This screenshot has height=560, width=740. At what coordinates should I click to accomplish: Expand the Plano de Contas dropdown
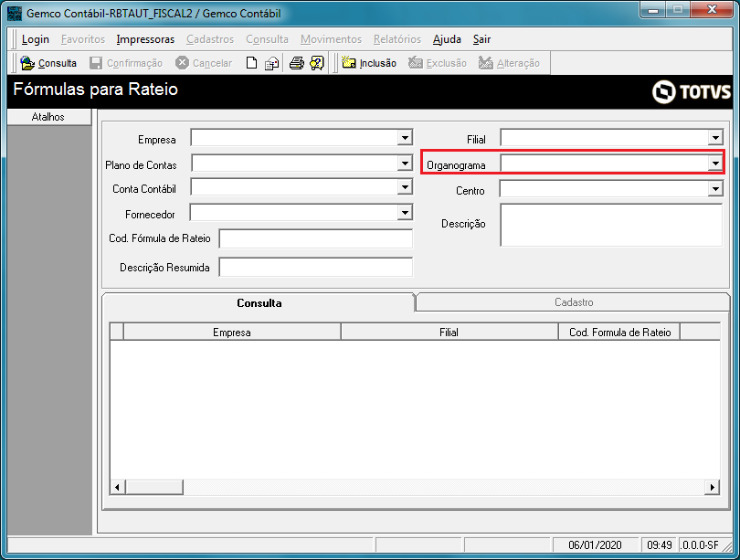point(405,164)
